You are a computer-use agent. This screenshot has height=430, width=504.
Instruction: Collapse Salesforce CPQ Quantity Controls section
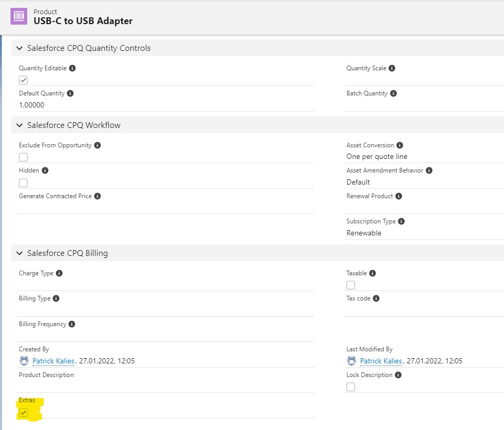click(20, 48)
